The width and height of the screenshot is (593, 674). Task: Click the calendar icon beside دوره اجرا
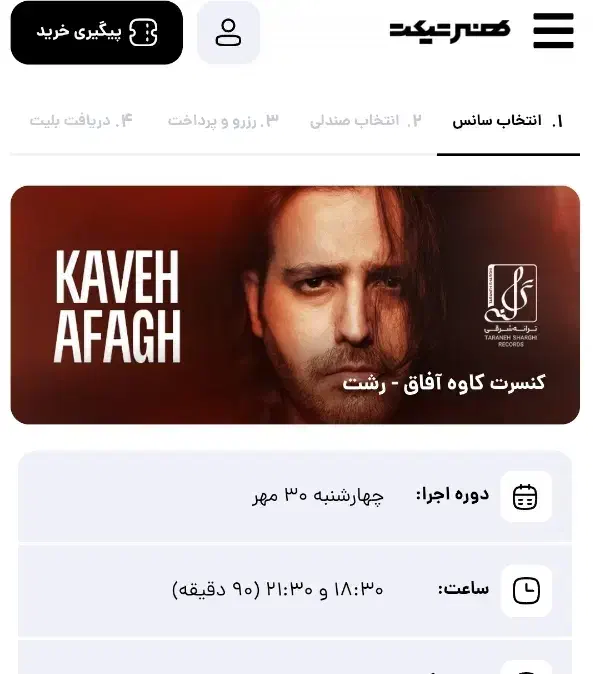click(526, 496)
